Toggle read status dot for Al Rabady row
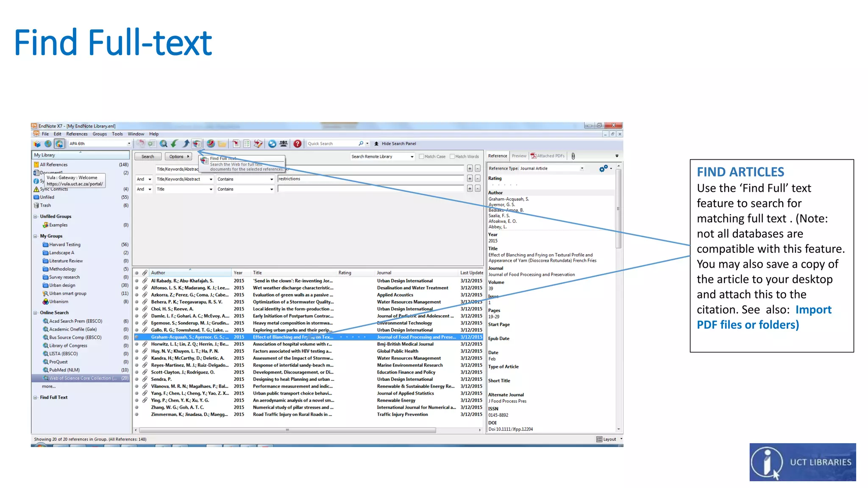 tap(137, 281)
